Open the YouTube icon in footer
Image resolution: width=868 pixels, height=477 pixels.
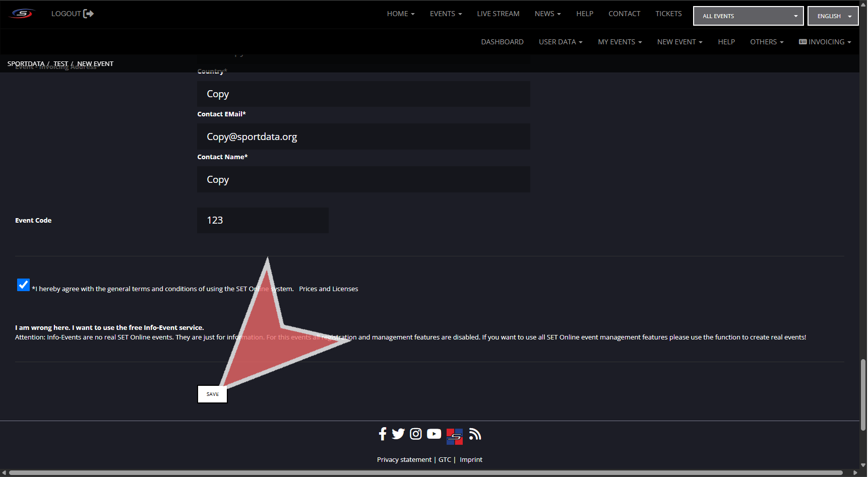pyautogui.click(x=434, y=434)
